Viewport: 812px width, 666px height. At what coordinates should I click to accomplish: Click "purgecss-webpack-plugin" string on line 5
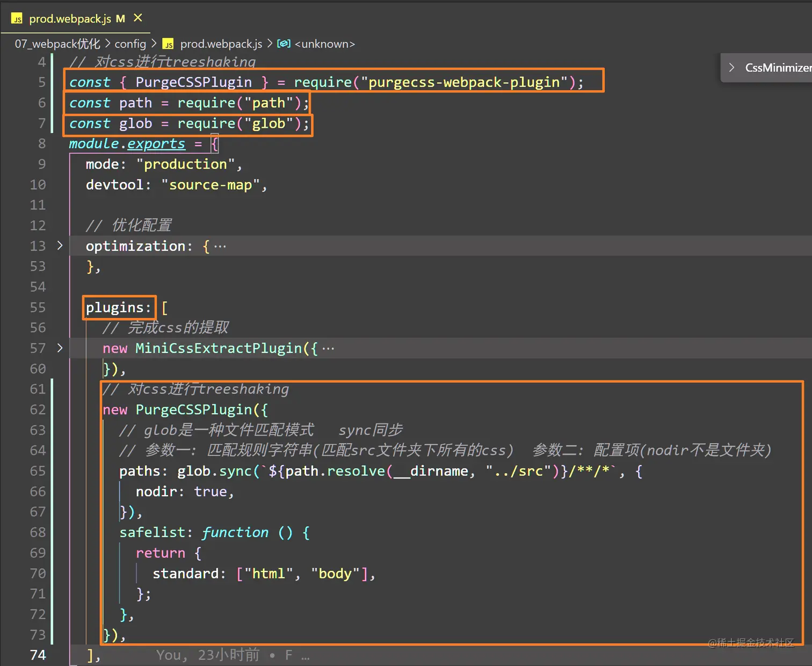coord(464,82)
